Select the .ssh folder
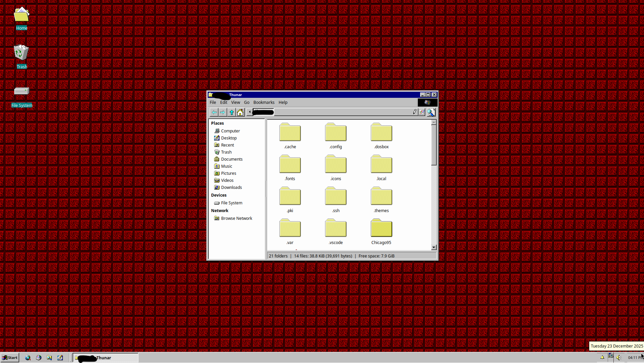Image resolution: width=644 pixels, height=363 pixels. pyautogui.click(x=336, y=200)
